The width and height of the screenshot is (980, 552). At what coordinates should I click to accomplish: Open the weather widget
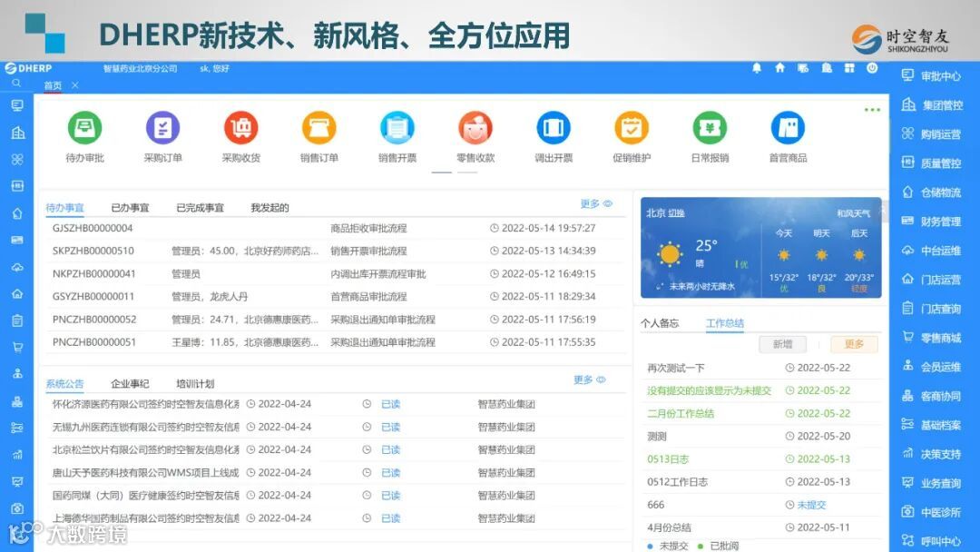[x=760, y=248]
